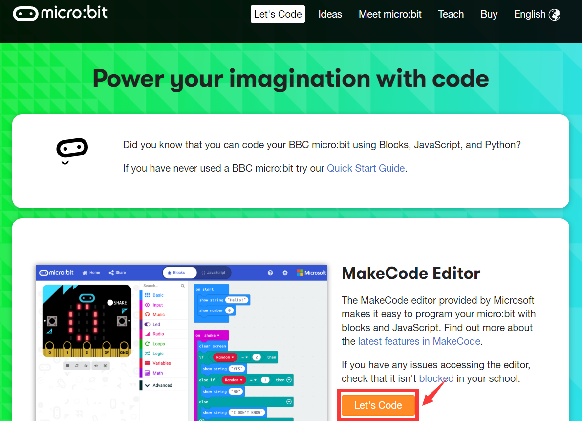Open the English language selector

point(537,14)
